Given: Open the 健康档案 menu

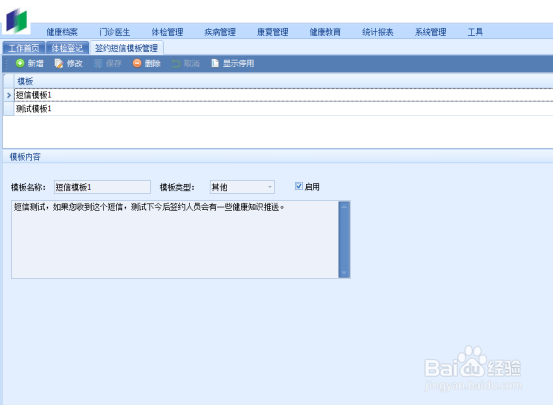Looking at the screenshot, I should click(x=62, y=32).
